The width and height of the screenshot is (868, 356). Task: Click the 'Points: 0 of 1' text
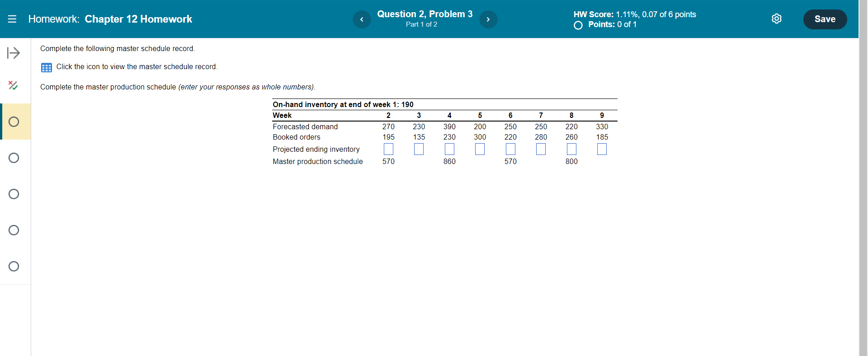pyautogui.click(x=613, y=24)
